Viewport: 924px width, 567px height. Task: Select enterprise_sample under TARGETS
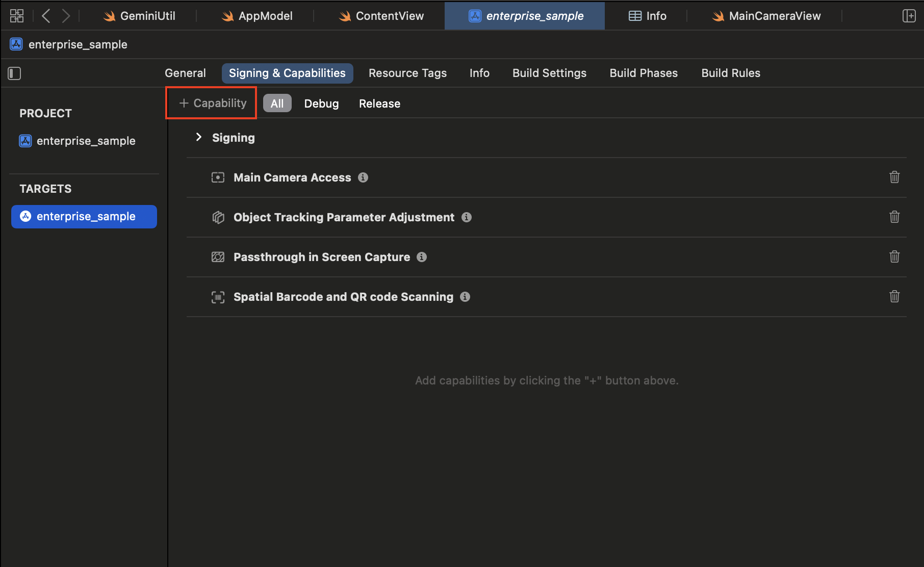point(84,217)
